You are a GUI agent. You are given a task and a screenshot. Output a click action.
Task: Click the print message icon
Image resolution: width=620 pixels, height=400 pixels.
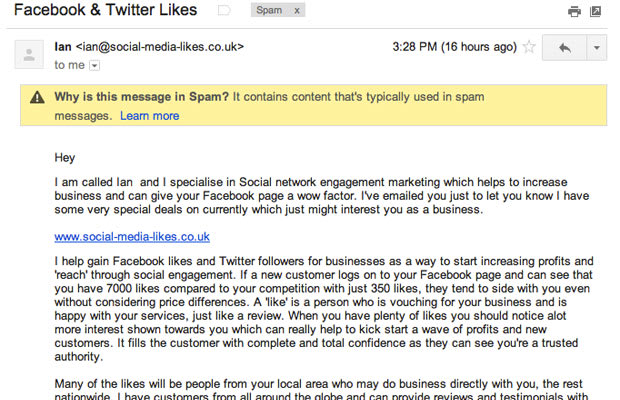[x=574, y=11]
